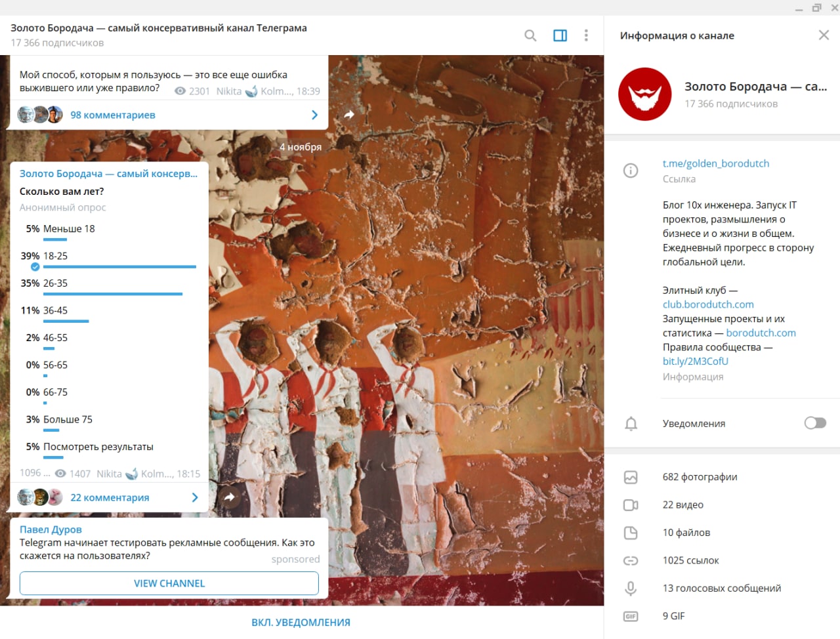Expand 98 comments via chevron arrow
This screenshot has width=840, height=639.
314,115
